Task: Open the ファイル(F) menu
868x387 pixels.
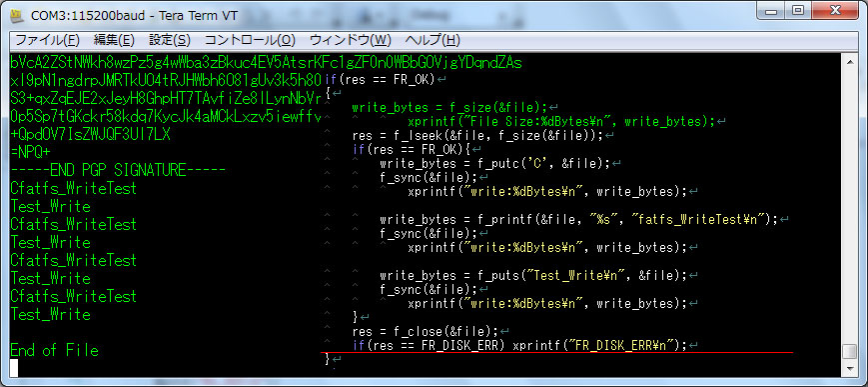Action: 48,40
